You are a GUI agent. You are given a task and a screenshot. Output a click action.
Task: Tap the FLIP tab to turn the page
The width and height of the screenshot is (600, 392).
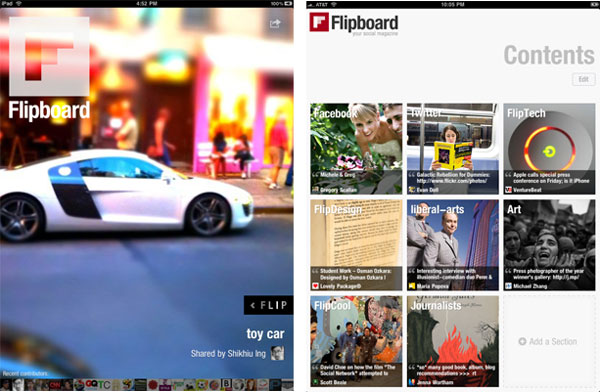coord(269,305)
